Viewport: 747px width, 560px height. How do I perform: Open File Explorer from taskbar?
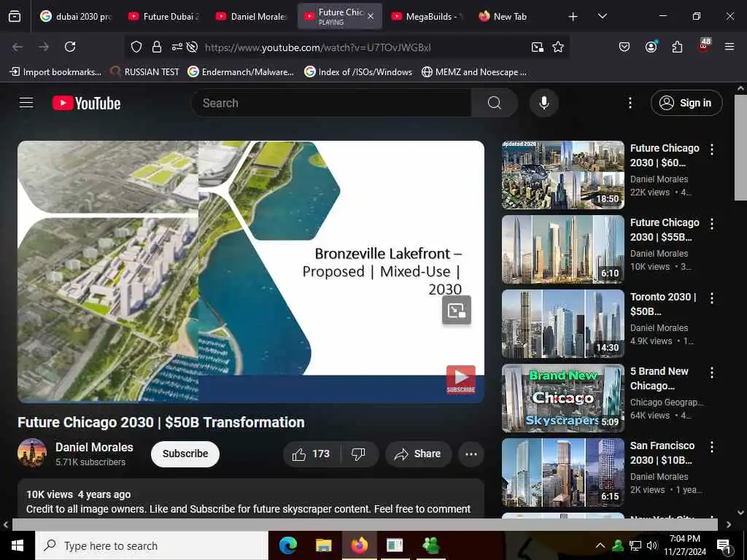click(323, 545)
